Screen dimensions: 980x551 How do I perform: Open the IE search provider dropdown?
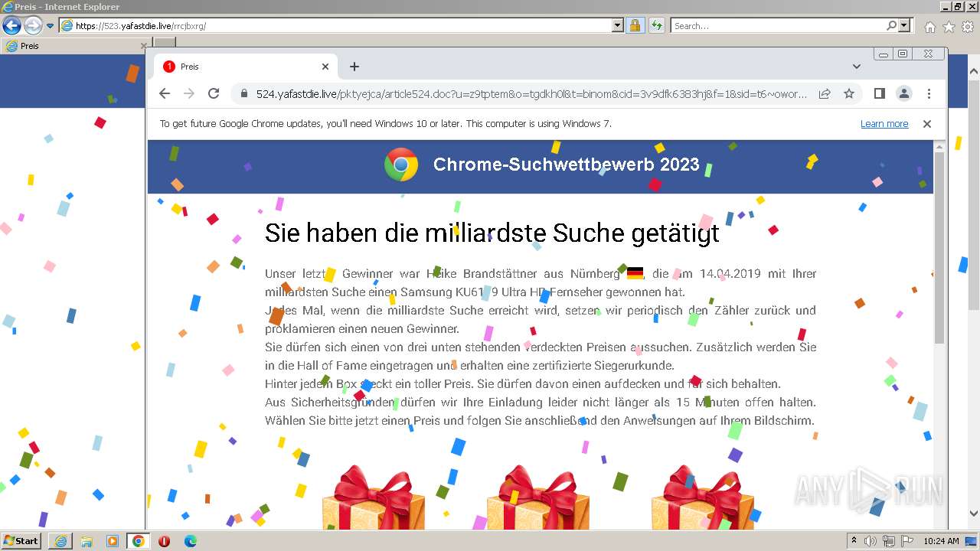click(905, 26)
